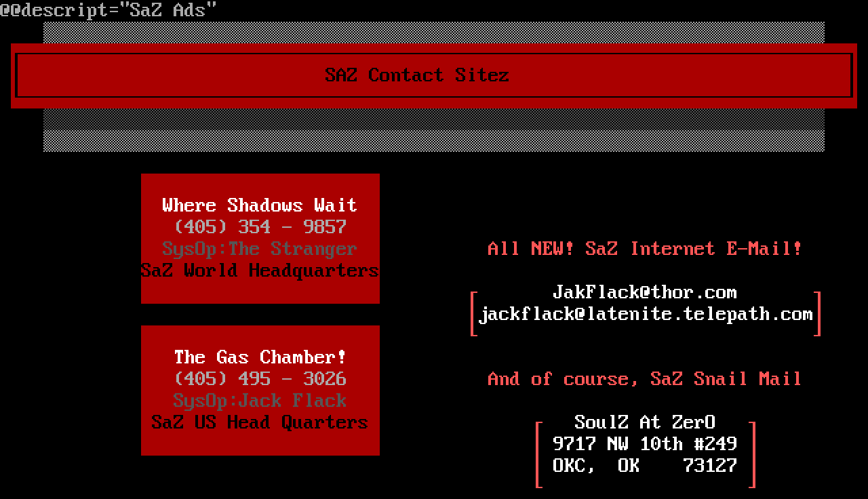Open the jackflack@latenite.telepath.com email address
Image resolution: width=868 pixels, height=499 pixels.
(646, 314)
